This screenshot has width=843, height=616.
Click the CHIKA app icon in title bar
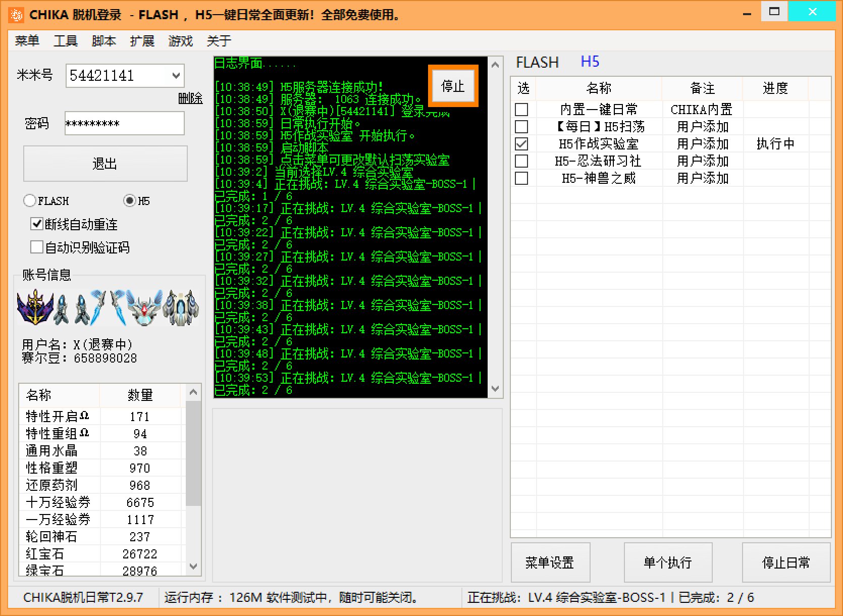pos(16,15)
